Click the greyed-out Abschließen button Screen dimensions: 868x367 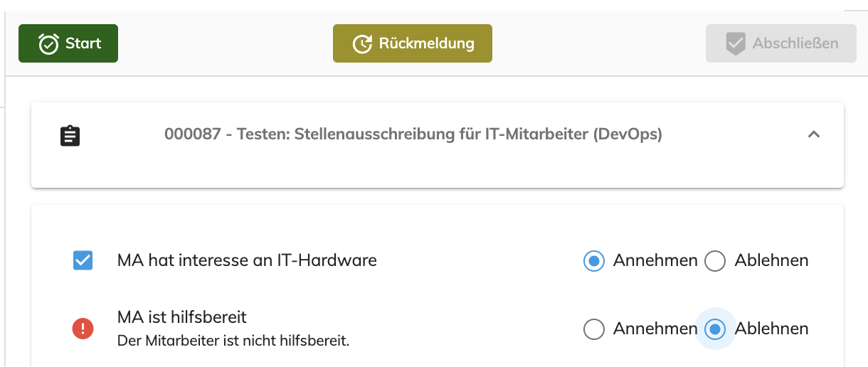[x=781, y=43]
